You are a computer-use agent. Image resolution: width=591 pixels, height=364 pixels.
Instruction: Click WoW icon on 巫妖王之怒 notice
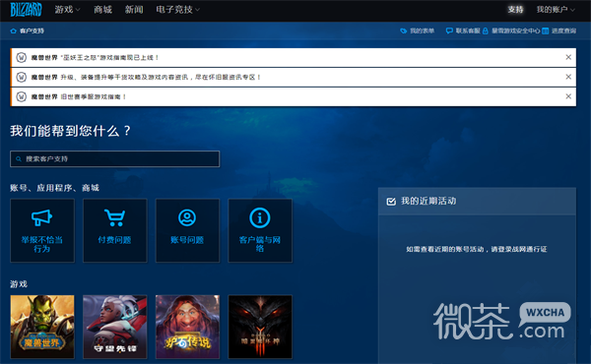21,58
